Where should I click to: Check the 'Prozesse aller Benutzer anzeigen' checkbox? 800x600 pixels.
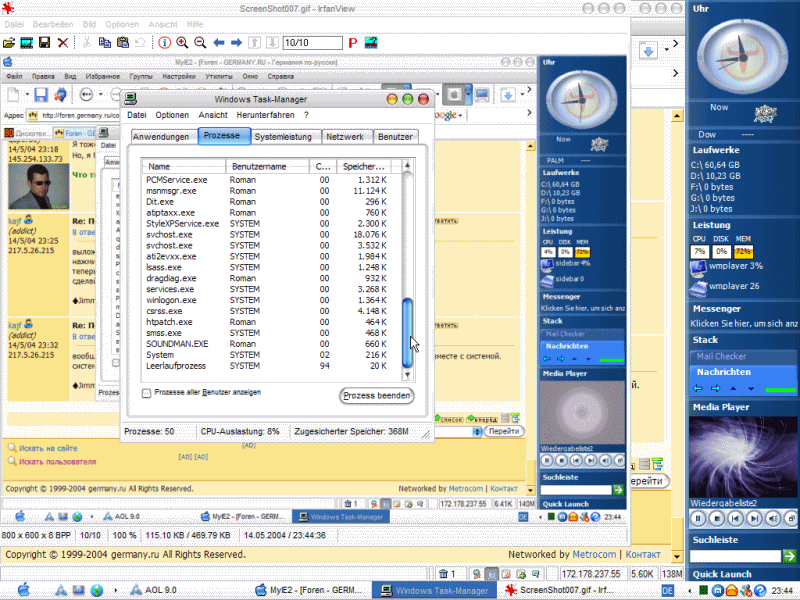146,393
